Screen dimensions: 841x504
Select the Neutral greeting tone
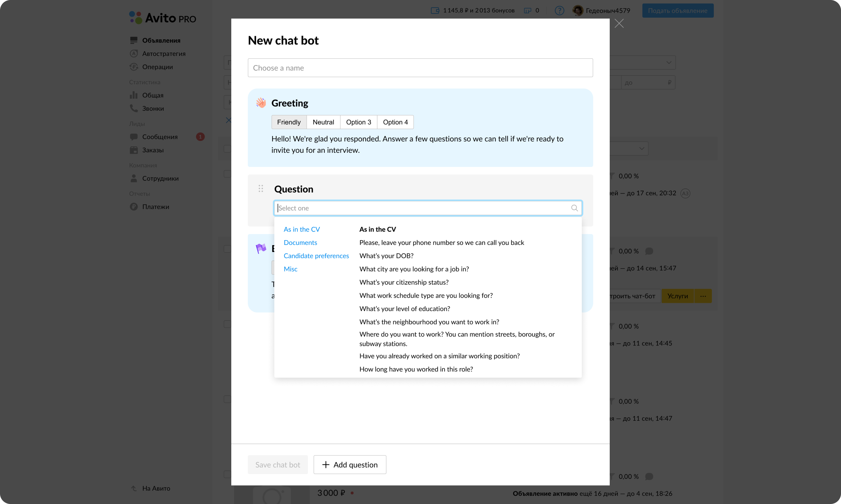tap(323, 122)
